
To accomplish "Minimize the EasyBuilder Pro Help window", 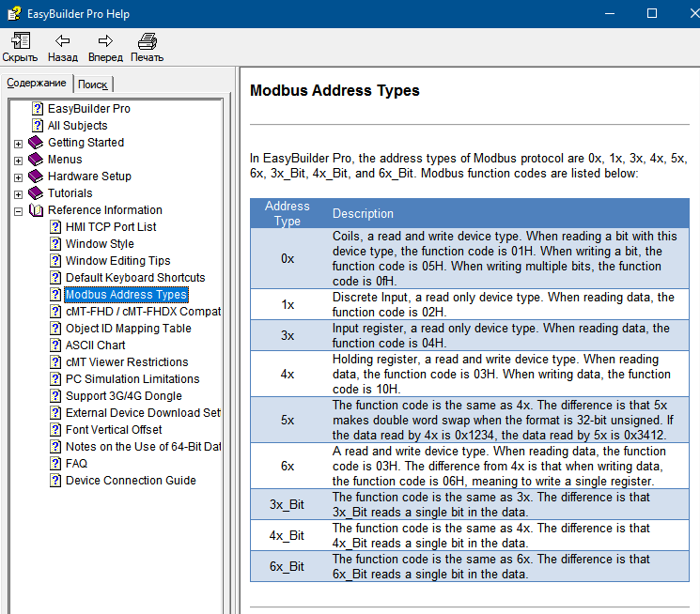I will (610, 13).
